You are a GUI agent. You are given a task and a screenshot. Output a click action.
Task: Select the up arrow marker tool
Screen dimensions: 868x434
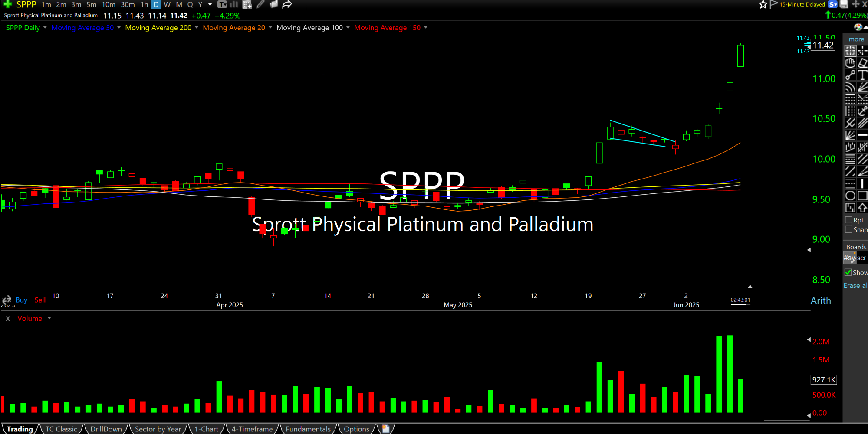[862, 208]
